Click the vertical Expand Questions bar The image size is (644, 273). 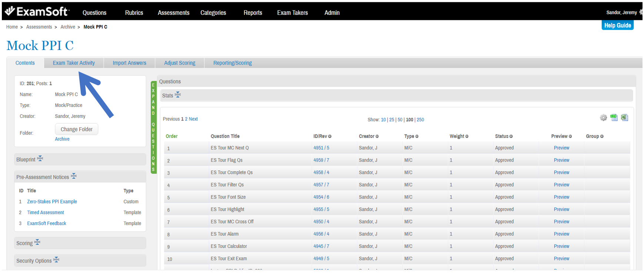(x=153, y=127)
